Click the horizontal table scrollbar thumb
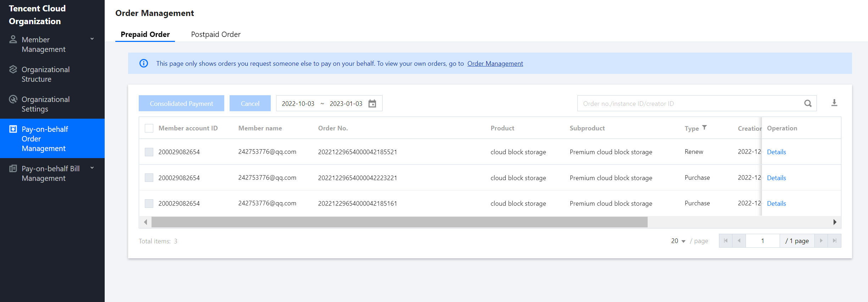The height and width of the screenshot is (302, 868). [399, 222]
